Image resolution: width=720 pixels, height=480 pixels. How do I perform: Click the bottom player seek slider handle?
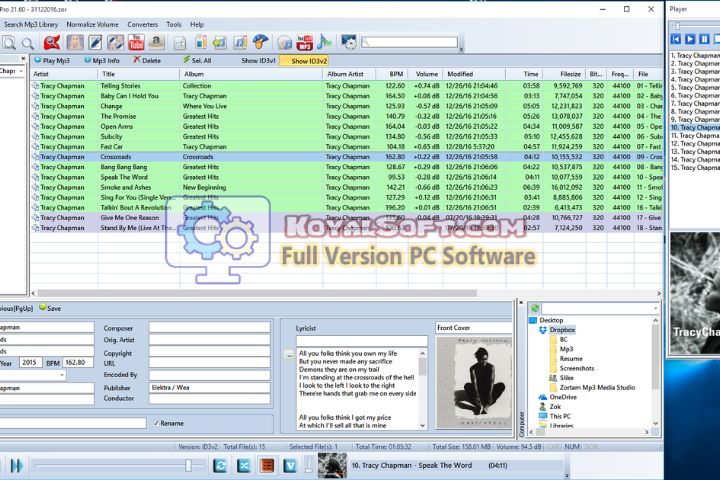pos(188,465)
